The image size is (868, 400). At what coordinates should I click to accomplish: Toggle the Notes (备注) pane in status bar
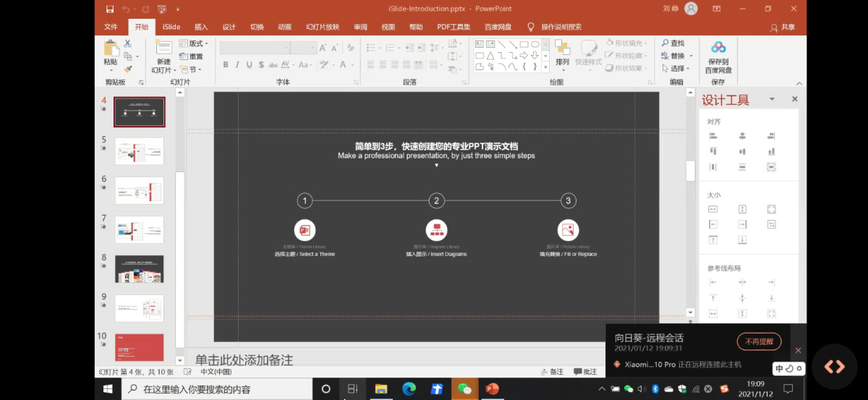[x=552, y=372]
